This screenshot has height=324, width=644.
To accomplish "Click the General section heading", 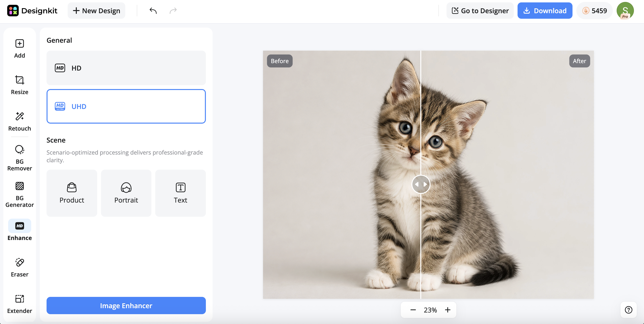I will point(59,40).
